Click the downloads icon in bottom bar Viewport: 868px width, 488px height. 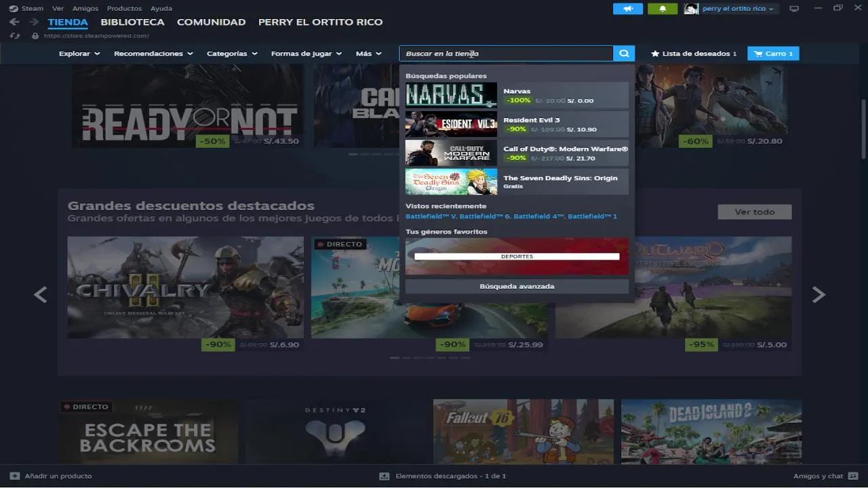[x=384, y=476]
